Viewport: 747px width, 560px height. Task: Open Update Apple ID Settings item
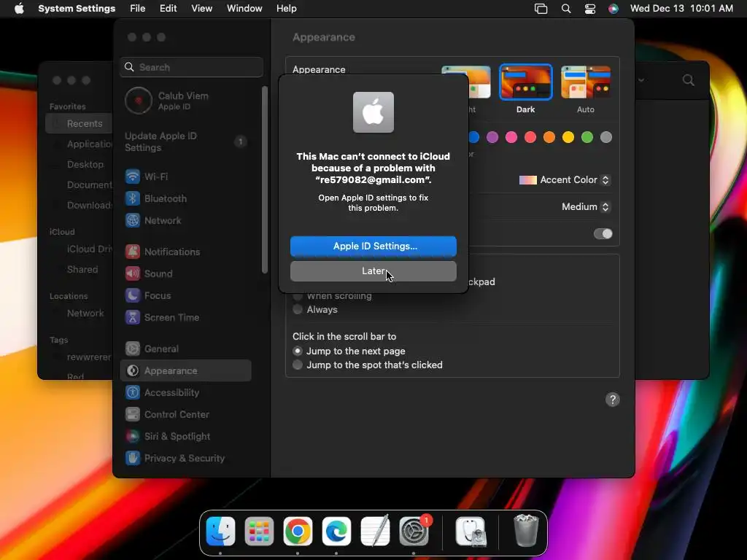pos(186,142)
